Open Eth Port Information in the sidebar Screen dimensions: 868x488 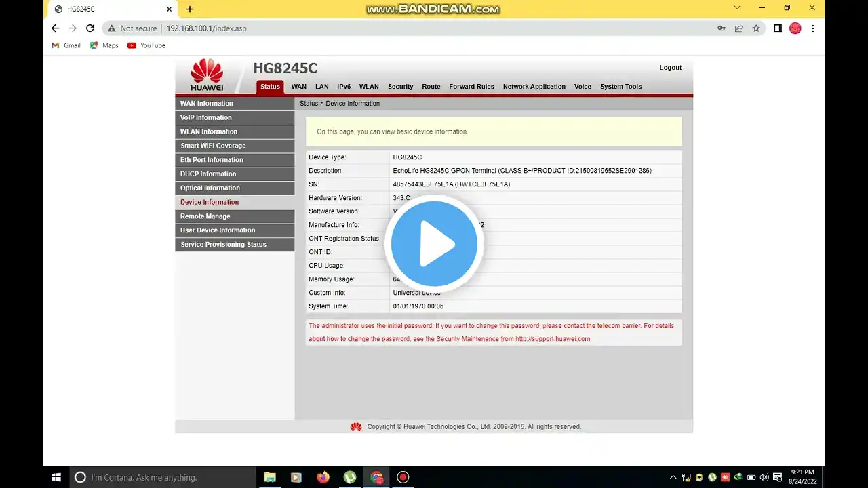click(235, 160)
